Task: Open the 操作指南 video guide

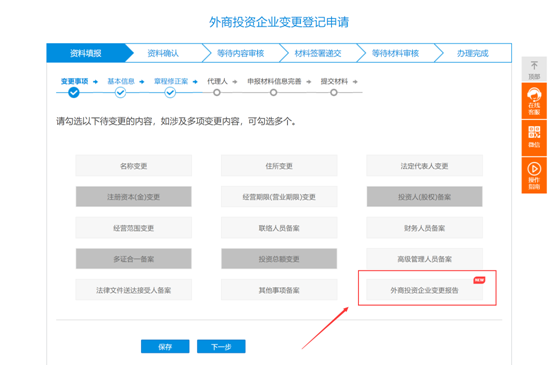Action: (x=534, y=175)
